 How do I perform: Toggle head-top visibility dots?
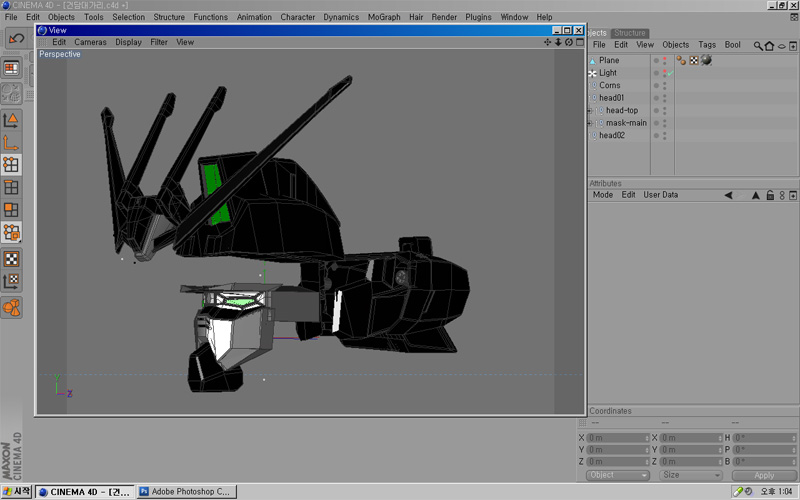pyautogui.click(x=664, y=111)
